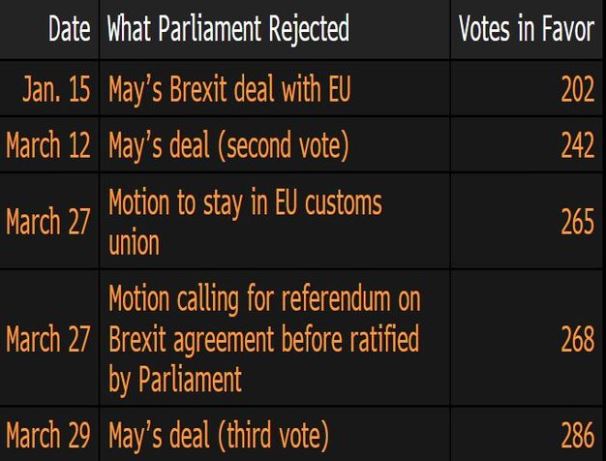Click the Date column header
606x461 pixels.
(70, 31)
